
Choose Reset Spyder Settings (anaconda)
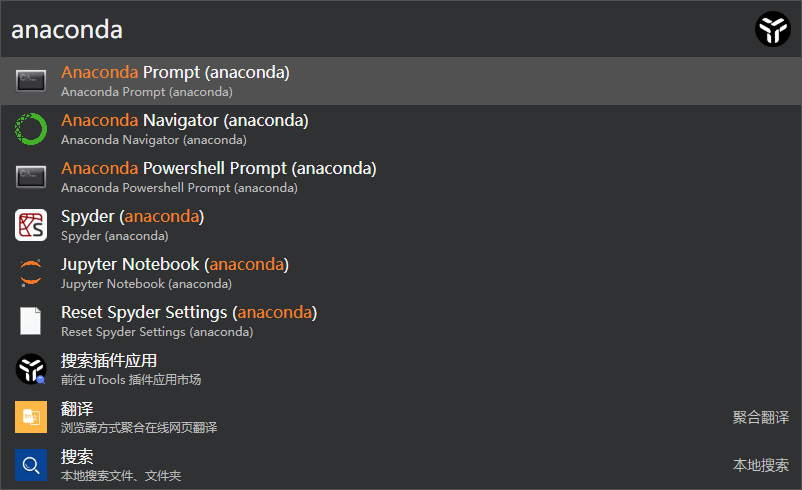tap(401, 321)
